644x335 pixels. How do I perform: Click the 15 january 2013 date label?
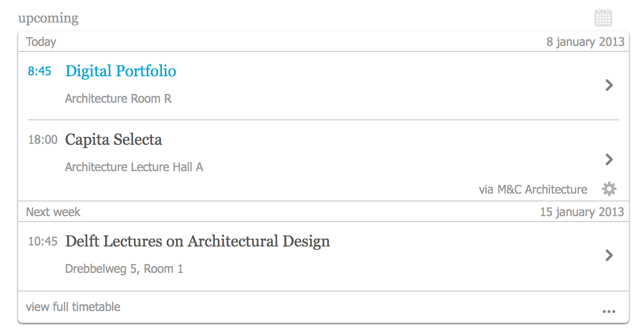582,212
